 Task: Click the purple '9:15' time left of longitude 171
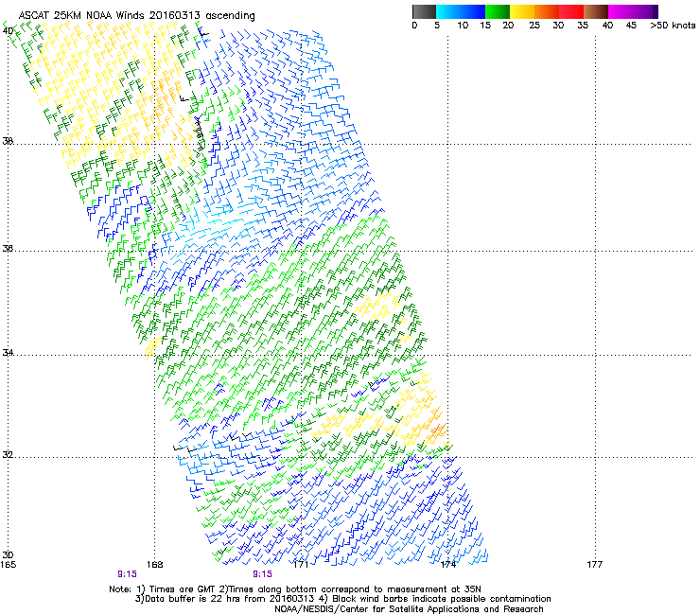[263, 574]
